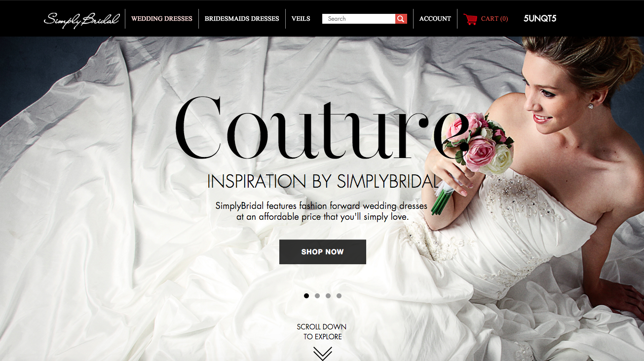
Task: Open the red shopping cart icon
Action: coord(470,19)
